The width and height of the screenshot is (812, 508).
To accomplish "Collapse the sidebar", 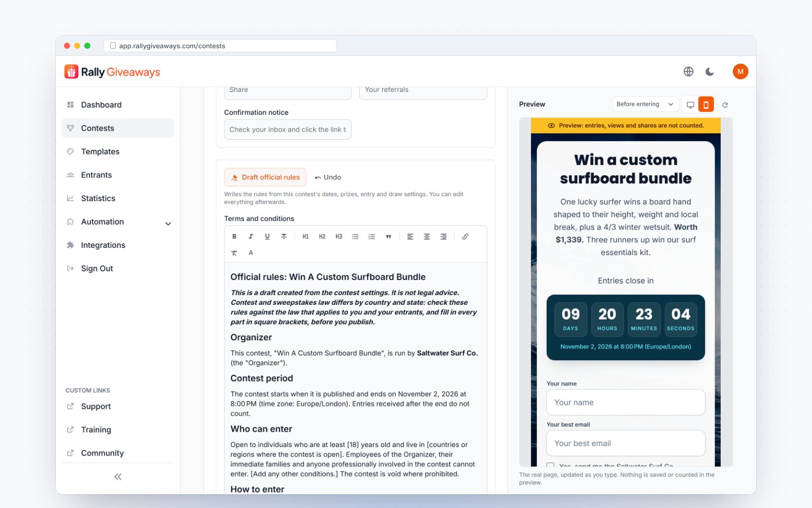I will (118, 477).
